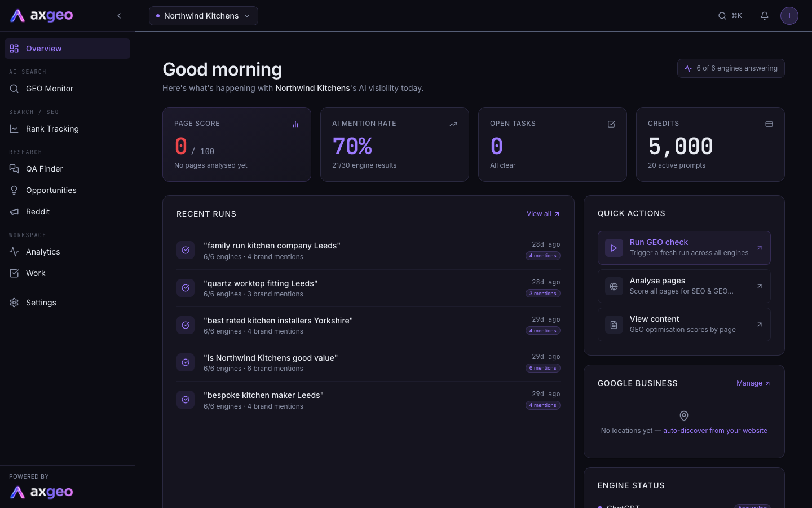Click the Google Business location pin icon
Viewport: 812px width, 508px height.
point(684,416)
